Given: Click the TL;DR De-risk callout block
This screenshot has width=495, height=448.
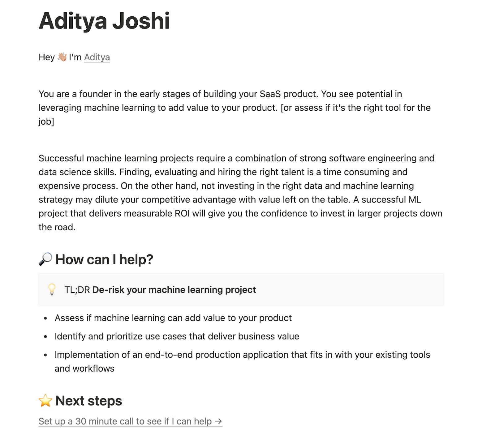Looking at the screenshot, I should [x=241, y=289].
